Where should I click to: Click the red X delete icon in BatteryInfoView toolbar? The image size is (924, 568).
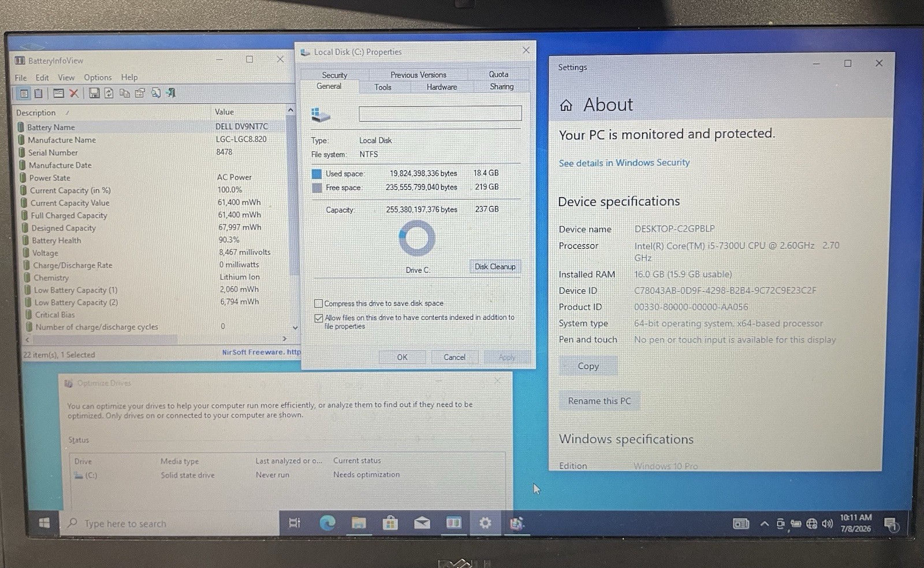(x=74, y=93)
